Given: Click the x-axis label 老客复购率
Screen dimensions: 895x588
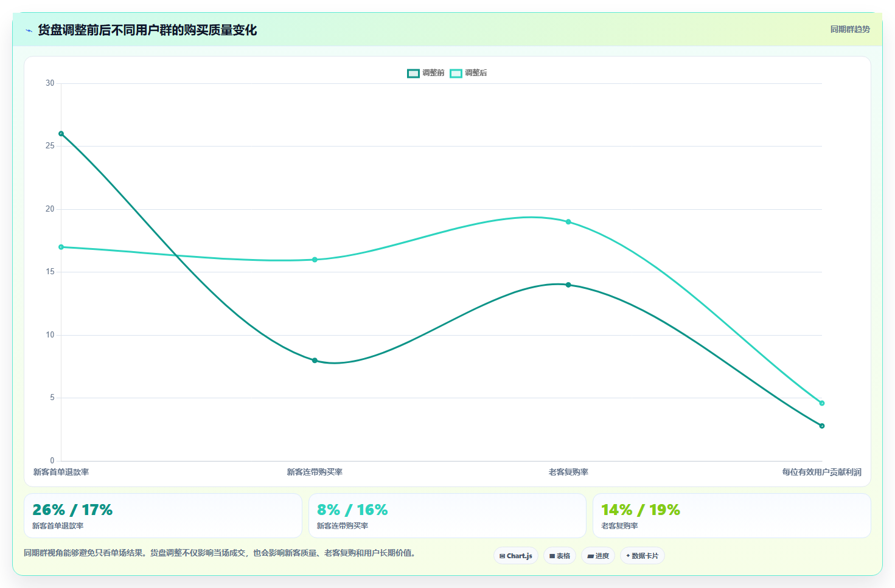Looking at the screenshot, I should tap(568, 472).
